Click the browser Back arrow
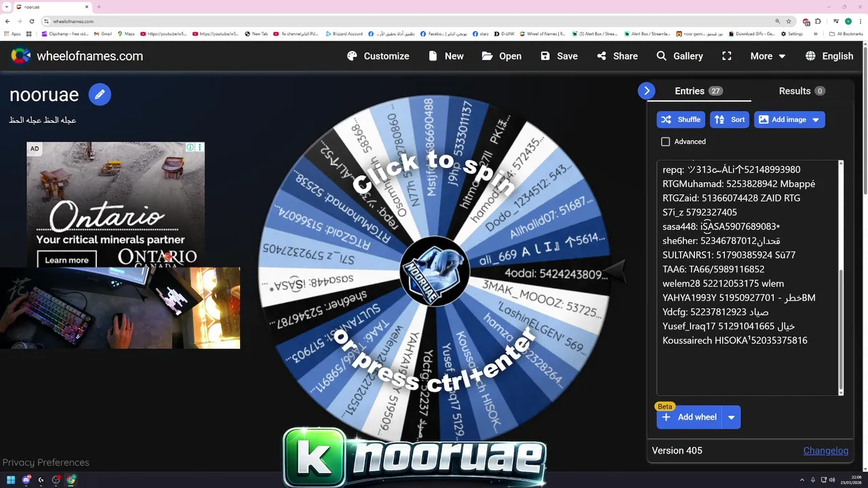This screenshot has width=868, height=488. (x=7, y=21)
